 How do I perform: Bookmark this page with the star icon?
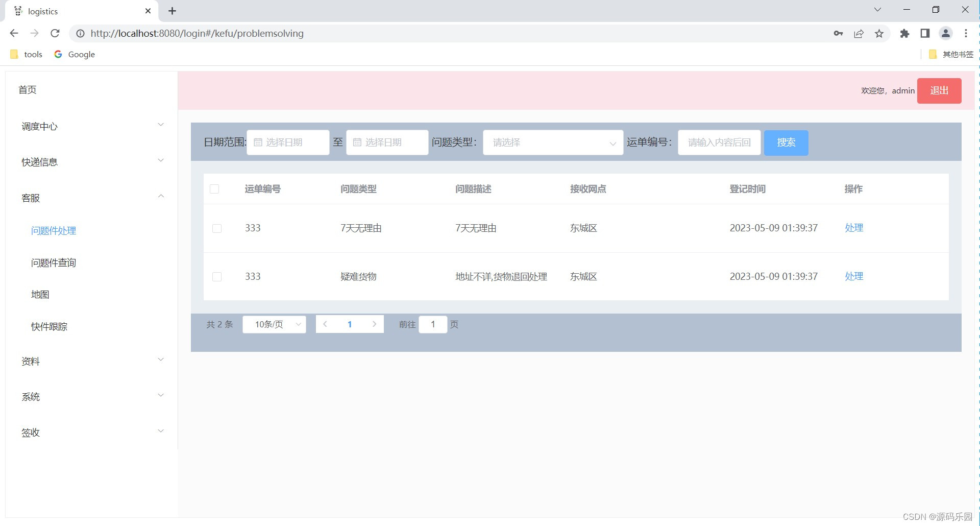[879, 33]
